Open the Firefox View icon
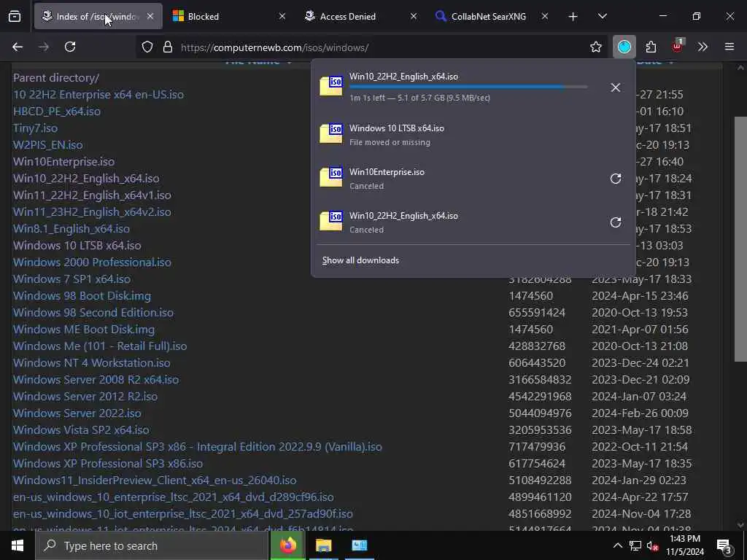This screenshot has width=747, height=560. point(15,16)
